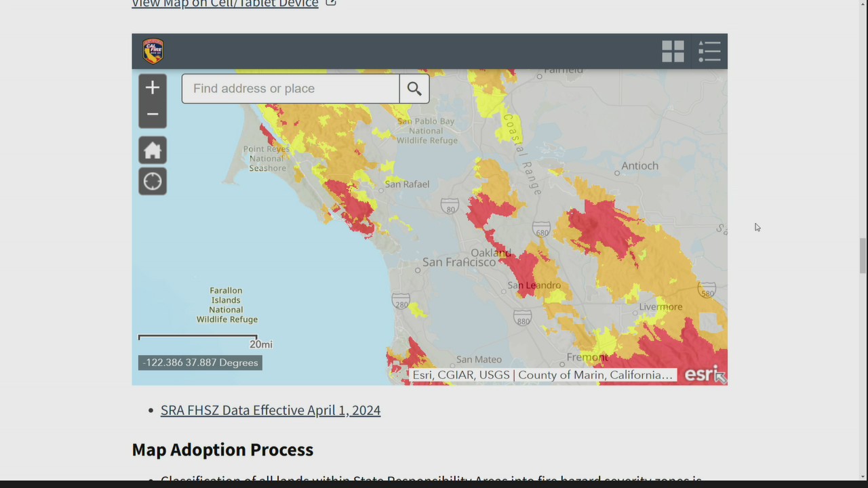
Task: Expand attribution with the corner arrow
Action: coord(721,378)
